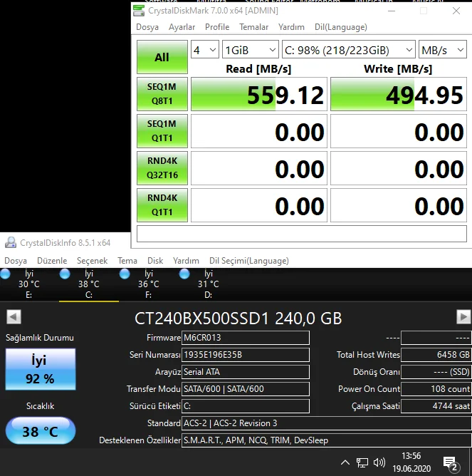Screen dimensions: 472x476
Task: Open Dil Seçimi(Language) menu in CrystalDiskInfo
Action: pos(248,261)
